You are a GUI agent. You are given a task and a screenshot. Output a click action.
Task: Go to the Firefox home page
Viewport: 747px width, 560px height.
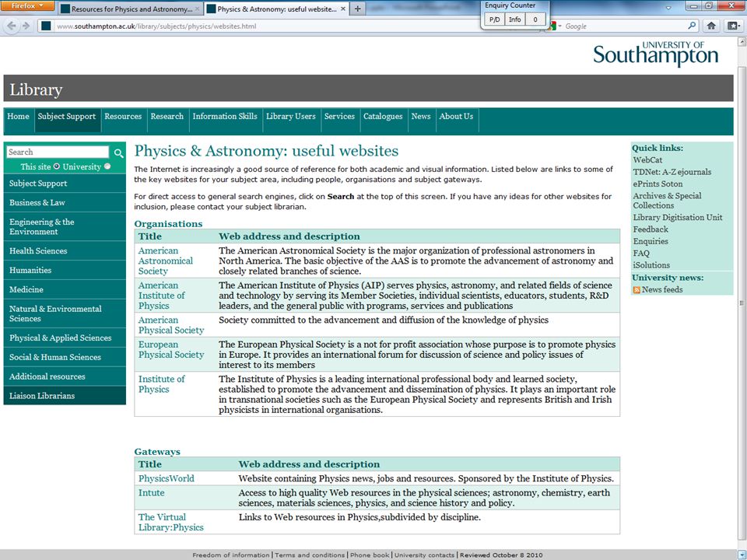711,26
